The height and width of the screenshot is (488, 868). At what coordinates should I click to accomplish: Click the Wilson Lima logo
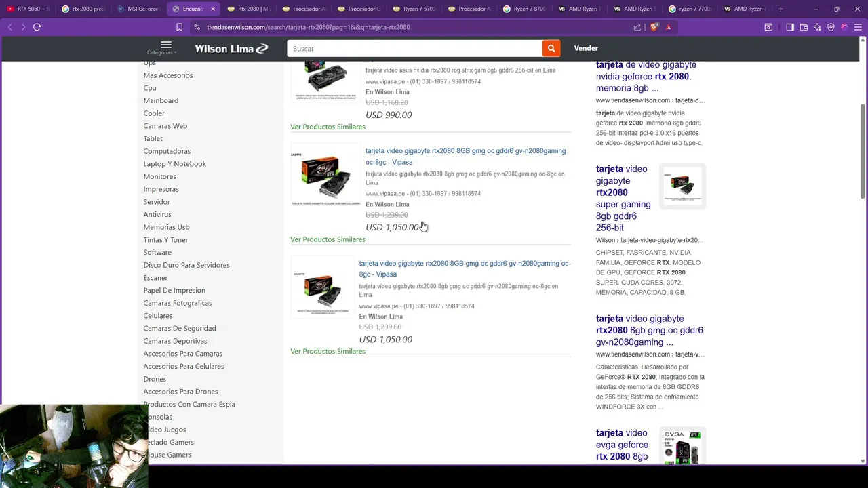click(x=231, y=48)
